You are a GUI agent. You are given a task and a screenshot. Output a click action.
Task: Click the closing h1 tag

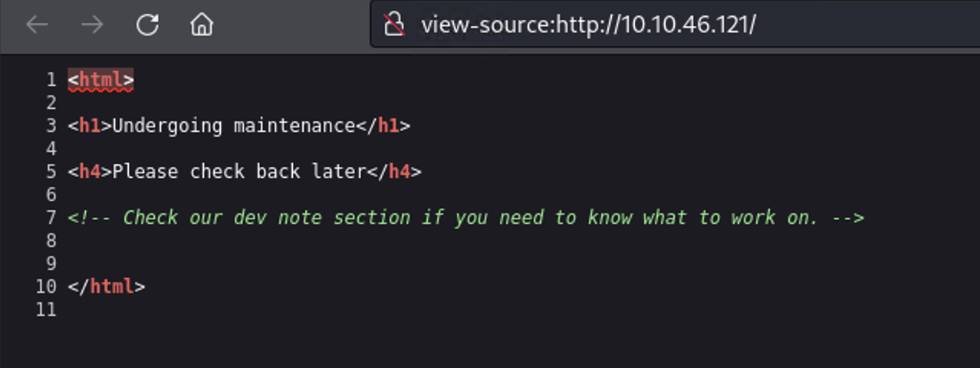pos(383,126)
